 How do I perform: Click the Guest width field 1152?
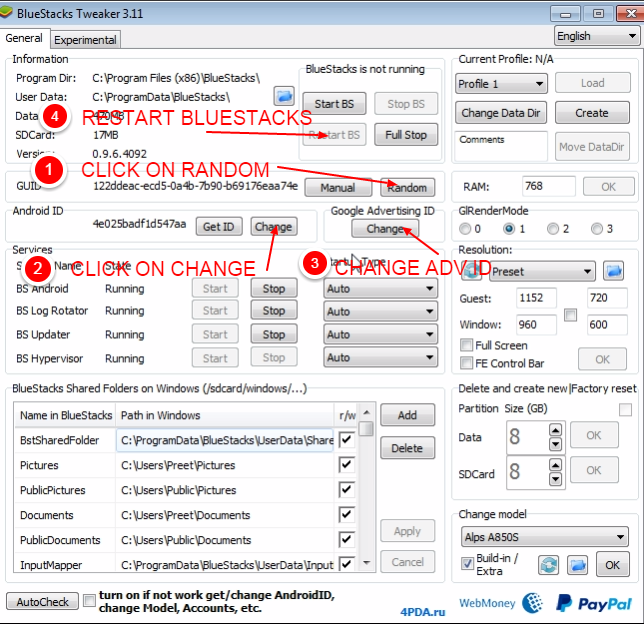point(536,297)
